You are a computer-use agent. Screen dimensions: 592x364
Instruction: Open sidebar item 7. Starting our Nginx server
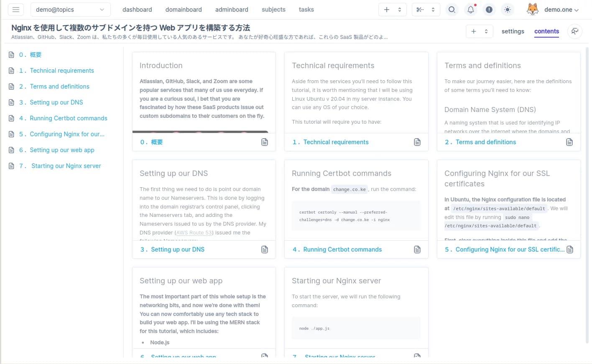(60, 166)
